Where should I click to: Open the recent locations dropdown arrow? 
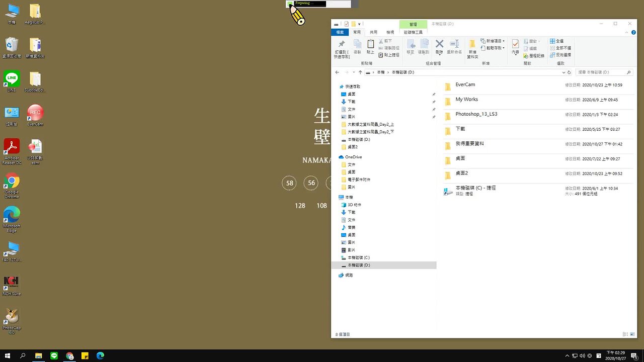pos(354,72)
